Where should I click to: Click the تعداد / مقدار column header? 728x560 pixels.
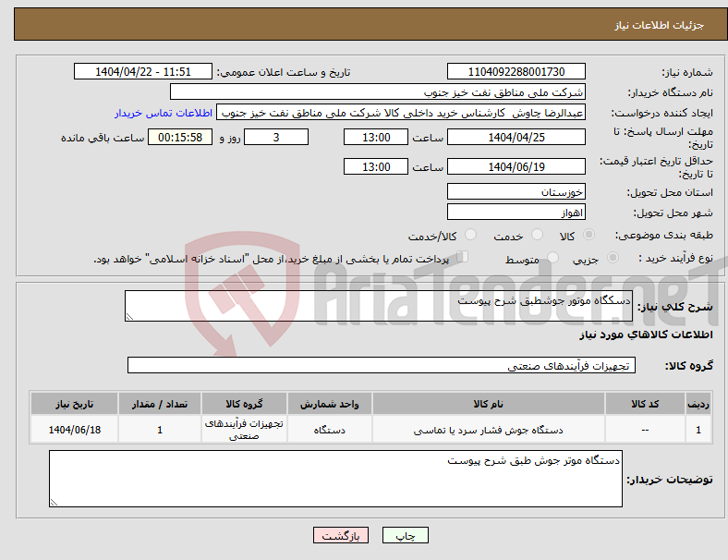160,404
